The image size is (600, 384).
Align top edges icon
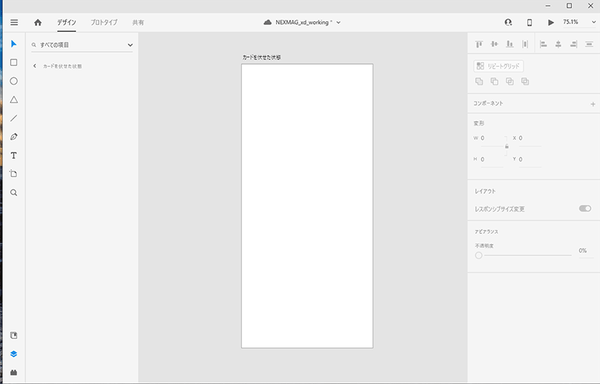479,44
